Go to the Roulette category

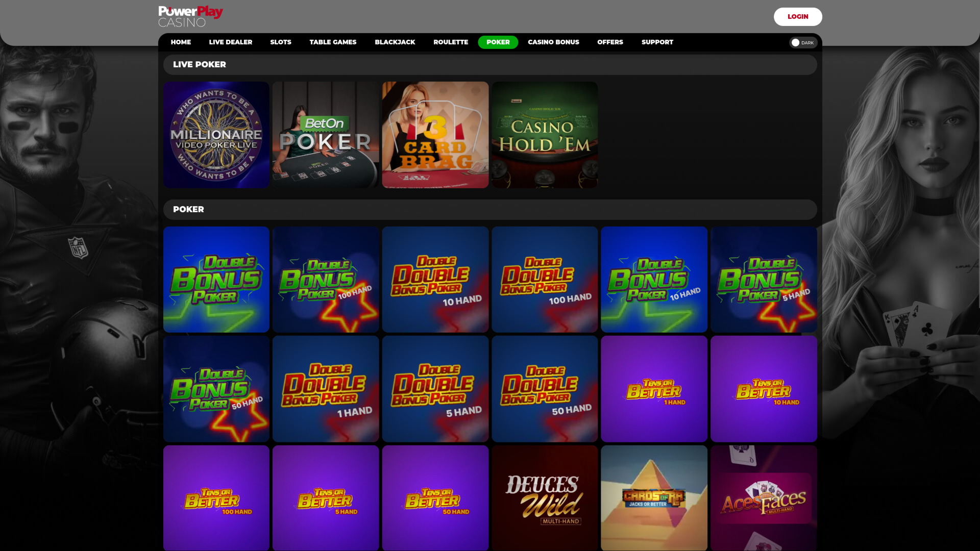(450, 42)
